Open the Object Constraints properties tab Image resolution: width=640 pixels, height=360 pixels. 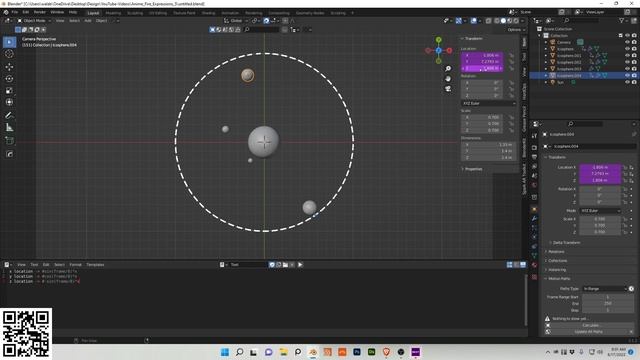pyautogui.click(x=534, y=247)
